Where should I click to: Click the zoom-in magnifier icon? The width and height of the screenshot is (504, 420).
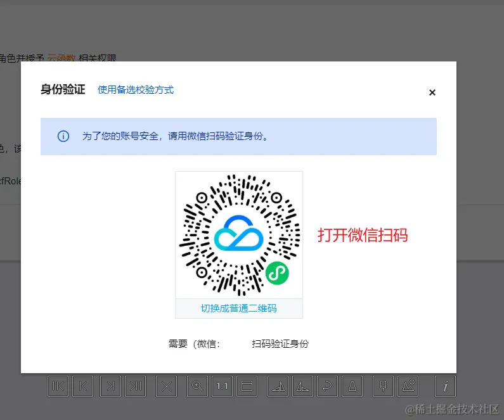click(x=197, y=386)
